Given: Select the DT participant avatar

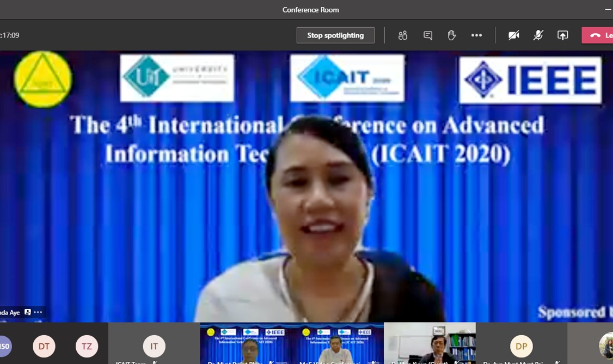Looking at the screenshot, I should pyautogui.click(x=44, y=346).
